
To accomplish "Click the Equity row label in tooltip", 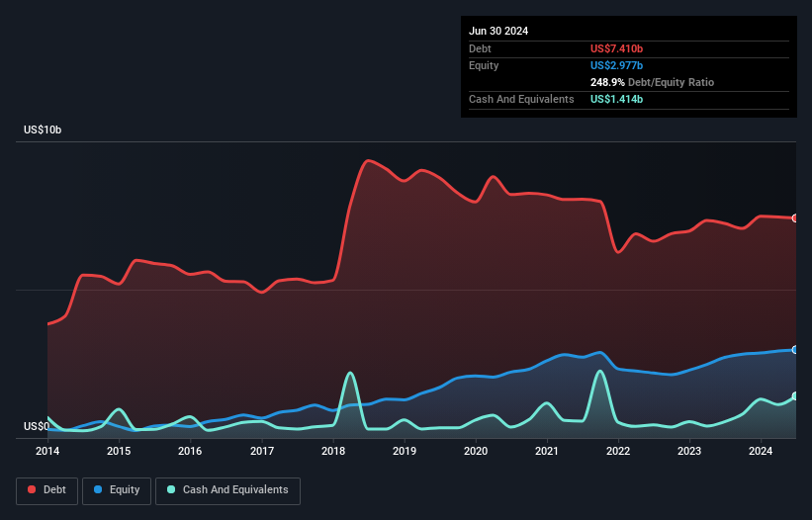I will (484, 65).
